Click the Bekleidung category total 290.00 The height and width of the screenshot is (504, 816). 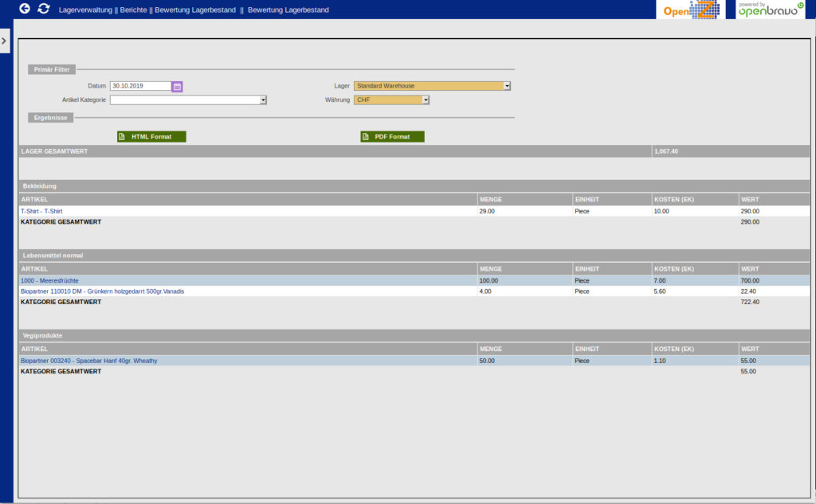(750, 222)
